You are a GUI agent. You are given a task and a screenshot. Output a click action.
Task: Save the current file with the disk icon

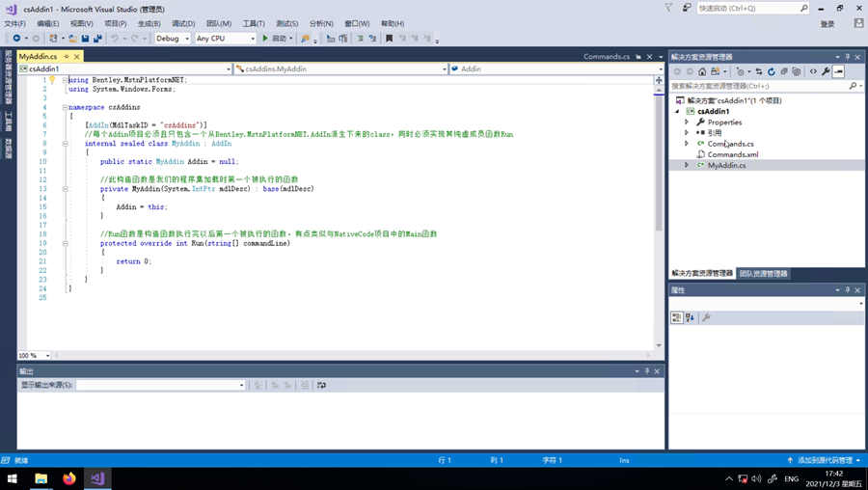pos(85,39)
